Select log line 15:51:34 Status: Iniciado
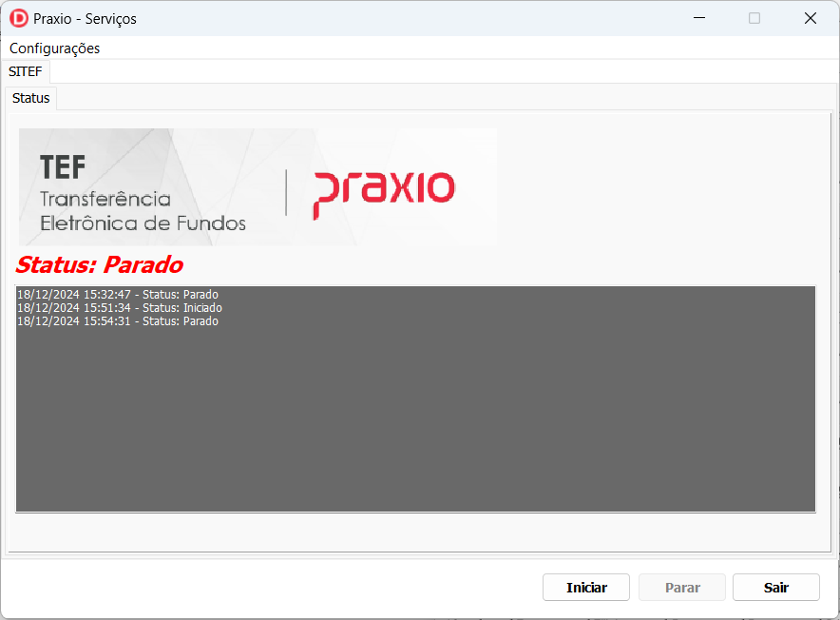Image resolution: width=840 pixels, height=620 pixels. click(x=120, y=308)
